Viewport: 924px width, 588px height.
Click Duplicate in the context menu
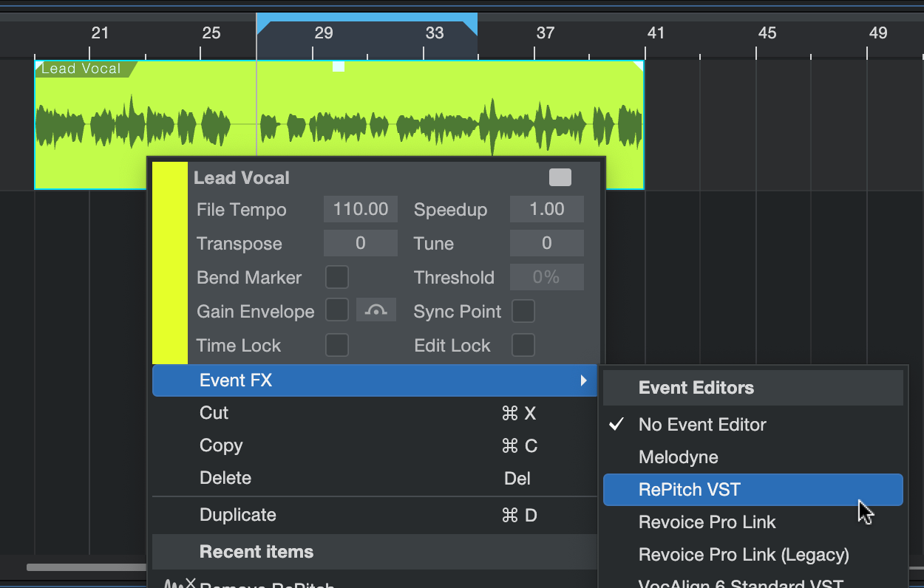(237, 515)
